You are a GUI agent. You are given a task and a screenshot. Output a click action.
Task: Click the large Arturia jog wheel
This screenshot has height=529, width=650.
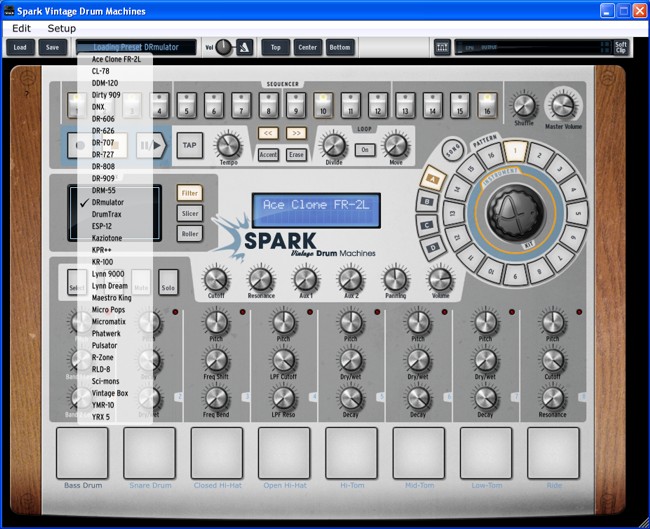click(515, 213)
